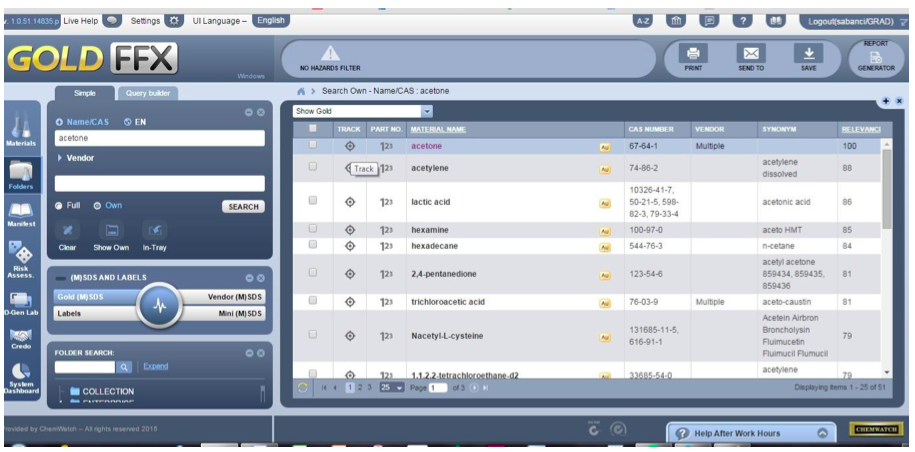
Task: Check the acetone row checkbox
Action: click(313, 145)
